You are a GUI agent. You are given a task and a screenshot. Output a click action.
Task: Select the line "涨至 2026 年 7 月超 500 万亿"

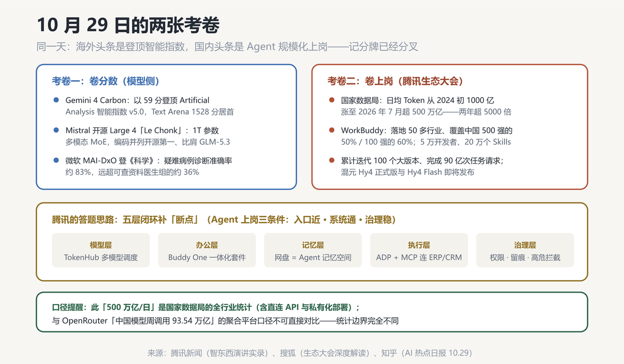(x=426, y=111)
